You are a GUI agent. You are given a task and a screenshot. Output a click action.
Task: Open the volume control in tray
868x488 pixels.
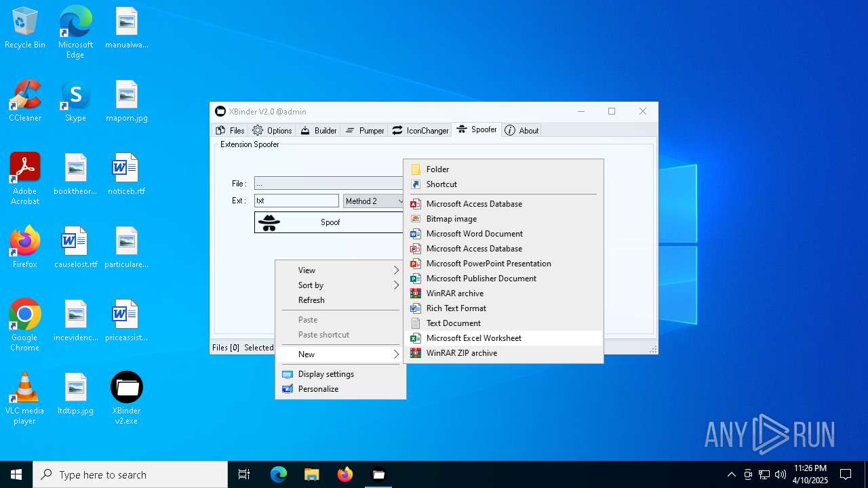click(780, 474)
